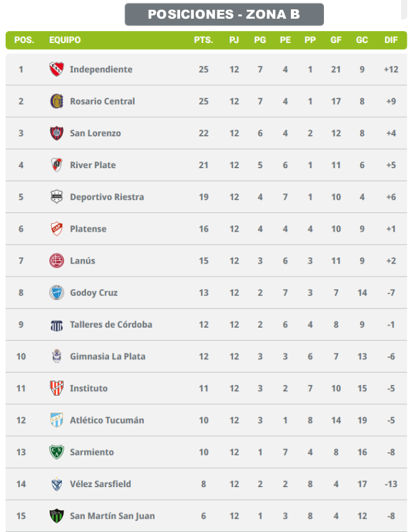Viewport: 413px width, 532px height.
Task: Click the Talleres de Córdoba crest icon
Action: coord(57,325)
